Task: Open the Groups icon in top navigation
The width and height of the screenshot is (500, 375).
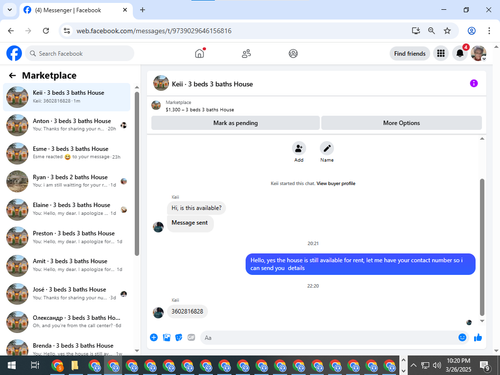Action: pos(293,53)
